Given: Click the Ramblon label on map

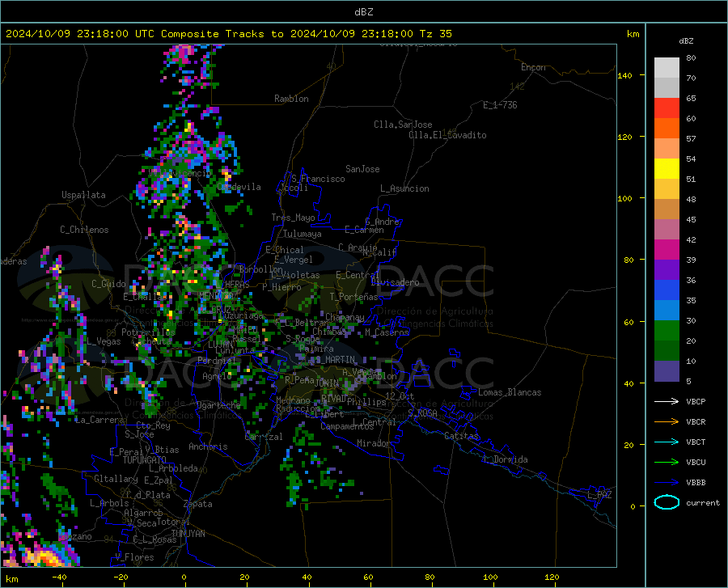Looking at the screenshot, I should pyautogui.click(x=291, y=99).
